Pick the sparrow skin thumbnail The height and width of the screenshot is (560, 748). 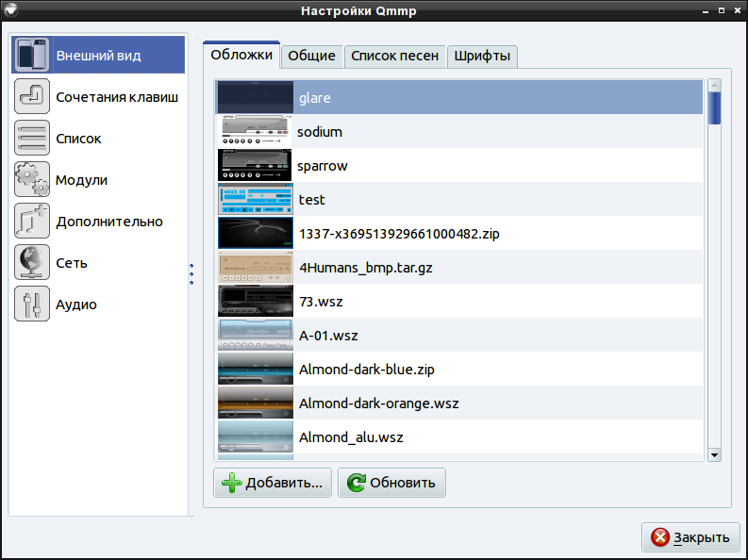256,165
